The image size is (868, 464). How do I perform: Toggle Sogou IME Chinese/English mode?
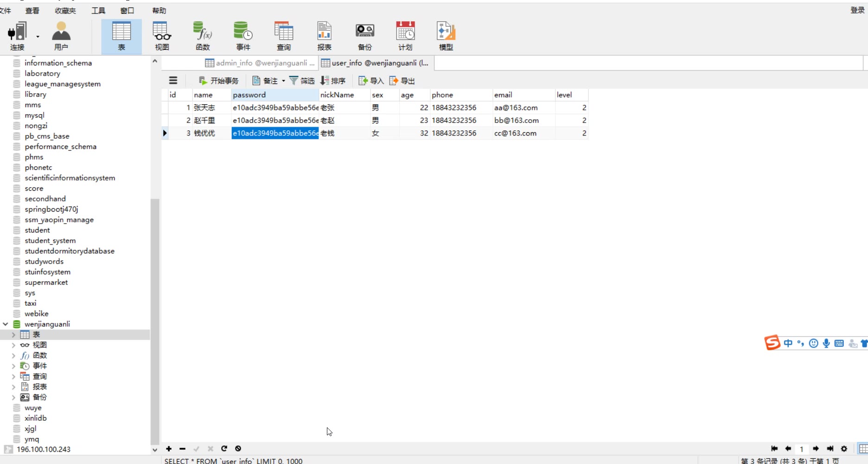788,343
